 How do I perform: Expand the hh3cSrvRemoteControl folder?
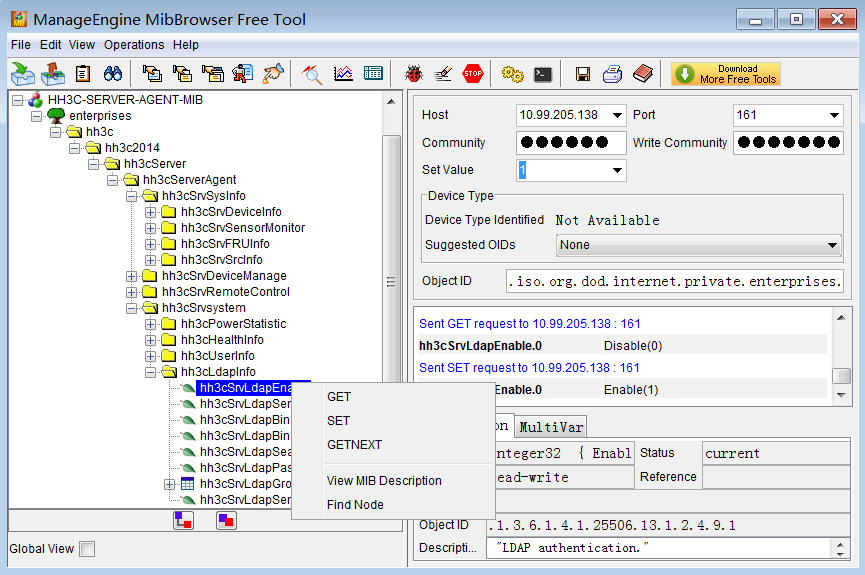[x=131, y=292]
